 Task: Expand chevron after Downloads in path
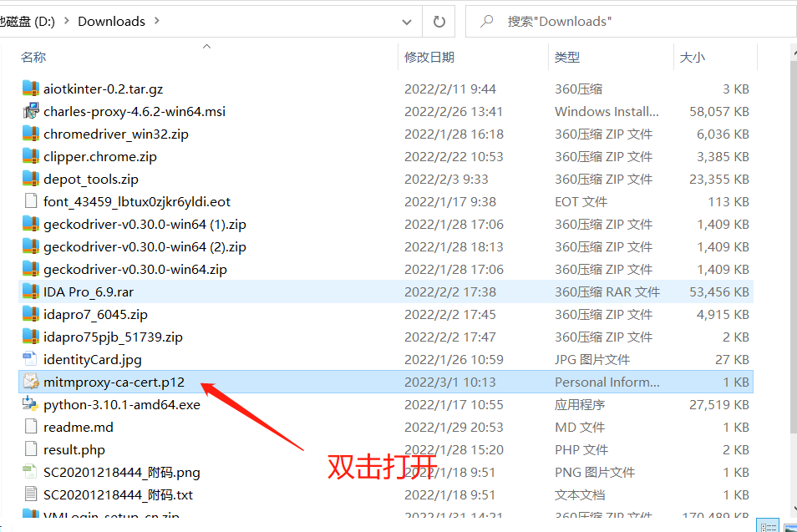coord(156,21)
